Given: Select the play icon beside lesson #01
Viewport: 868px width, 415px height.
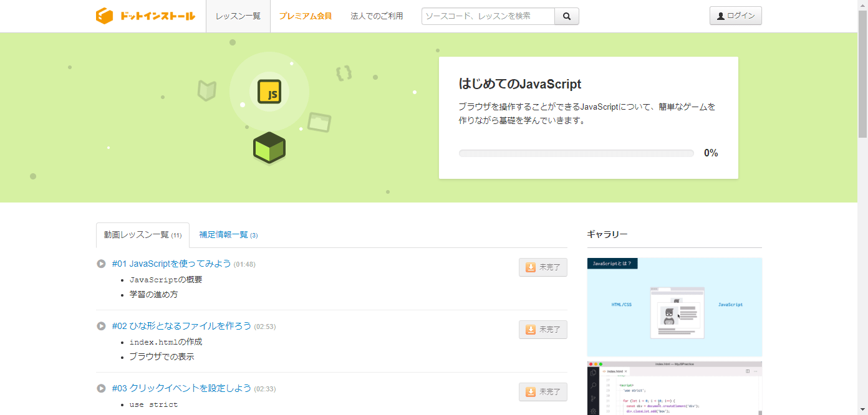Looking at the screenshot, I should click(101, 264).
